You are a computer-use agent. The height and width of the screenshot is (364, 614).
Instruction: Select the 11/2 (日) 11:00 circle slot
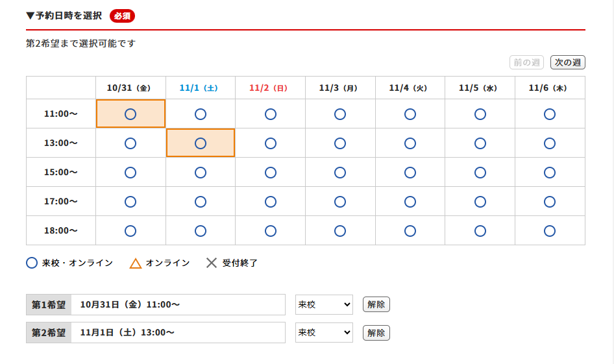click(x=270, y=114)
